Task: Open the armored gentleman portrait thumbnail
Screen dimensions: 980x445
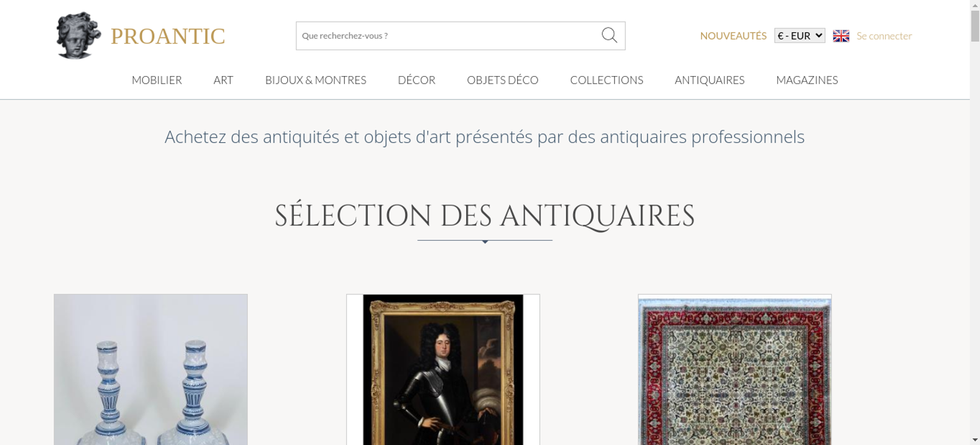Action: pos(443,370)
